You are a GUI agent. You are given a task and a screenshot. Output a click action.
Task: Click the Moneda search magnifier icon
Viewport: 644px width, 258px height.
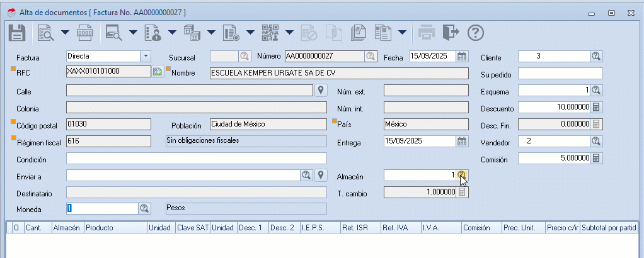[x=144, y=208]
